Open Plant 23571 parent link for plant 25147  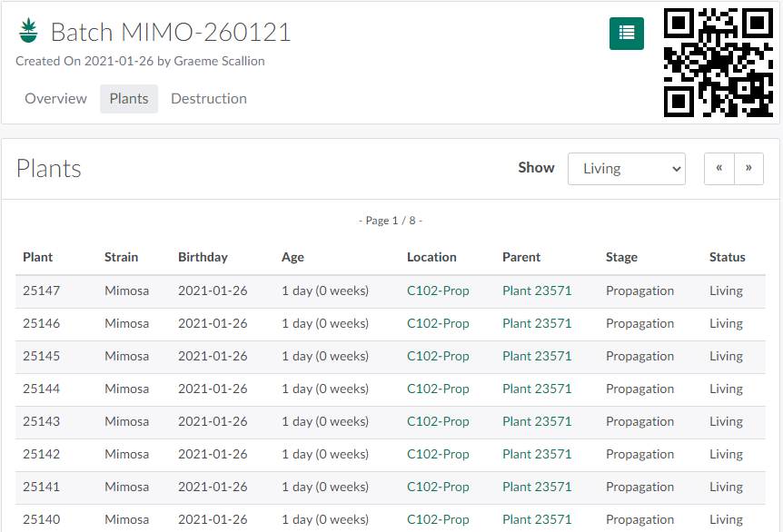537,291
